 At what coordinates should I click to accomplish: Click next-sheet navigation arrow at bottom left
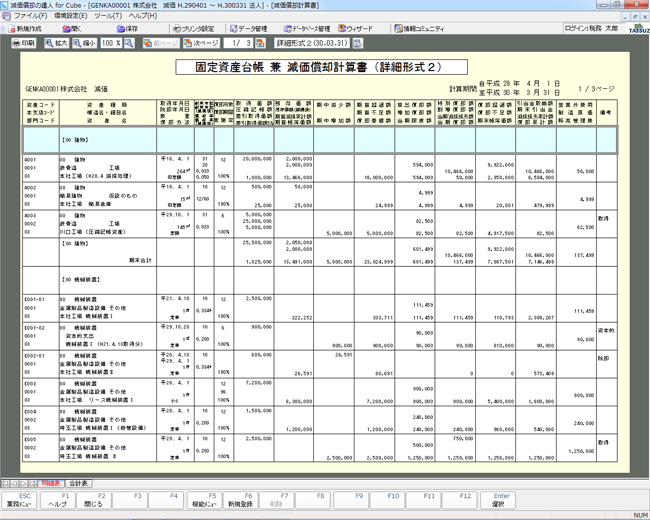click(23, 484)
